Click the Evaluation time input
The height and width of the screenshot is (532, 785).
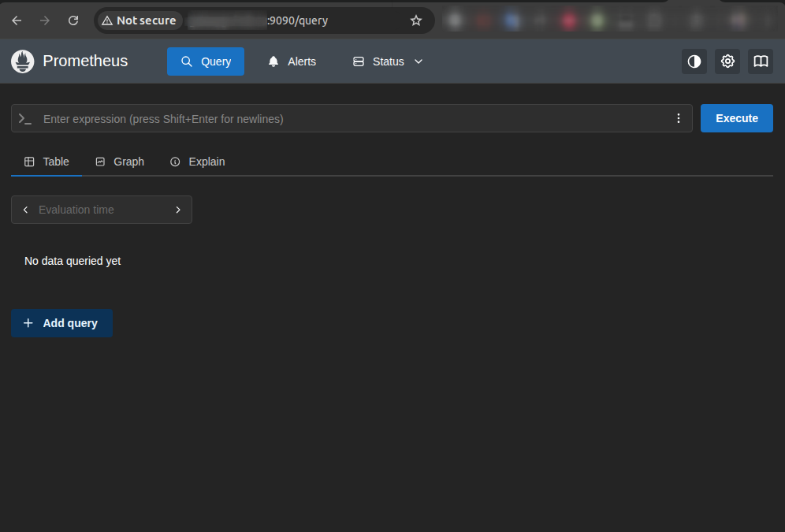pyautogui.click(x=102, y=210)
